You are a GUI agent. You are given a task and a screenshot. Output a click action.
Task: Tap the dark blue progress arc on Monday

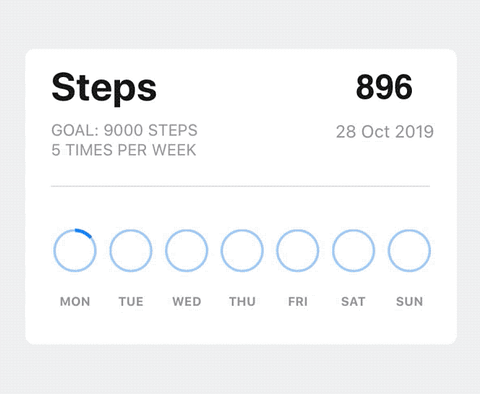point(84,233)
